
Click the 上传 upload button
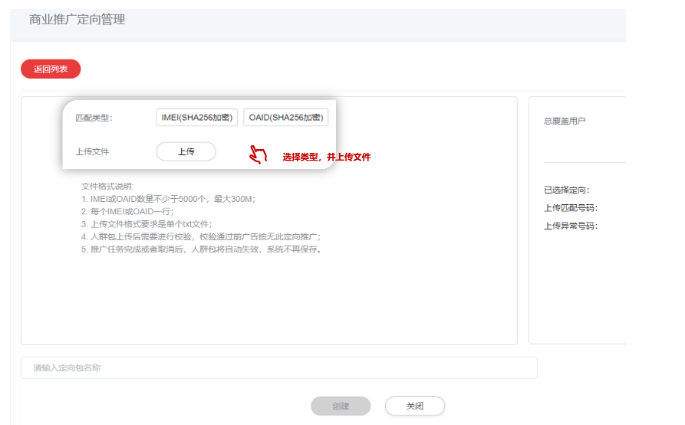pos(186,152)
